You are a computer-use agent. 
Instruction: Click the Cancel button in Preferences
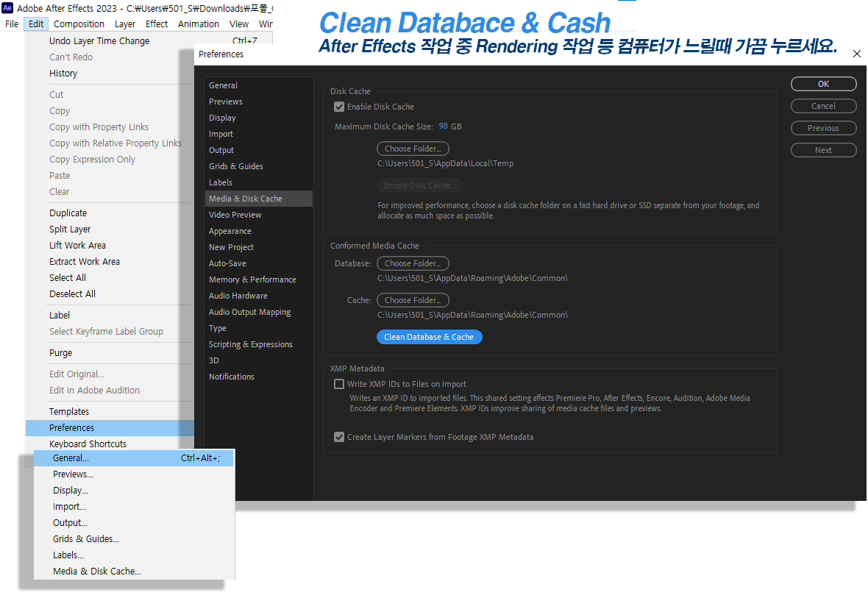pyautogui.click(x=824, y=107)
